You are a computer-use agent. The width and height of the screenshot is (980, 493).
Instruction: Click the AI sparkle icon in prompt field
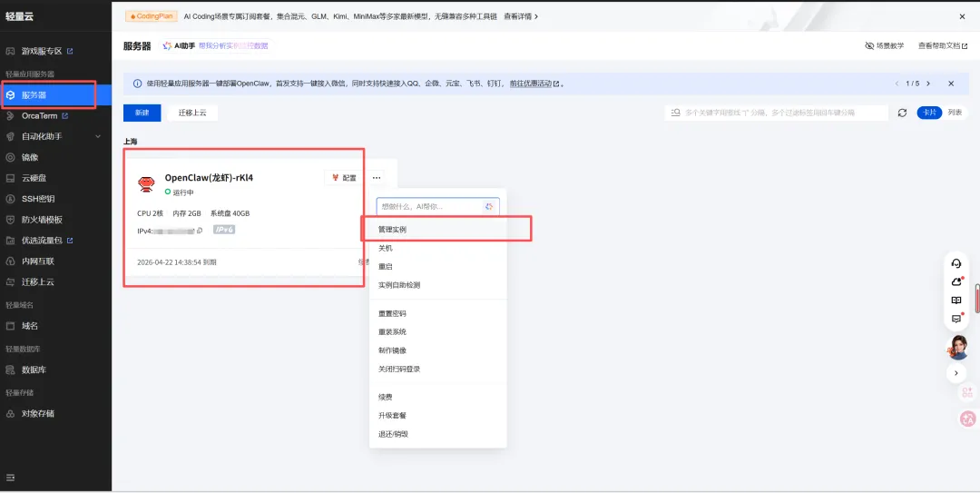489,206
